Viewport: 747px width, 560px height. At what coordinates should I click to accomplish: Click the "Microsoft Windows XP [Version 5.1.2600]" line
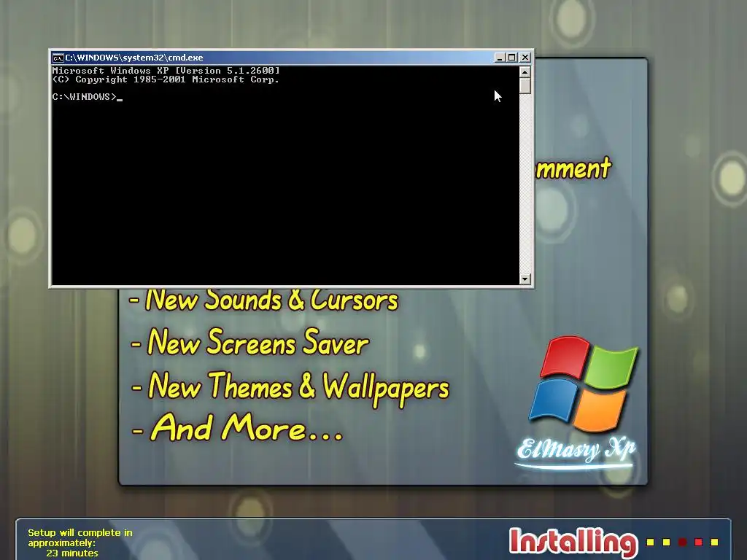coord(166,71)
